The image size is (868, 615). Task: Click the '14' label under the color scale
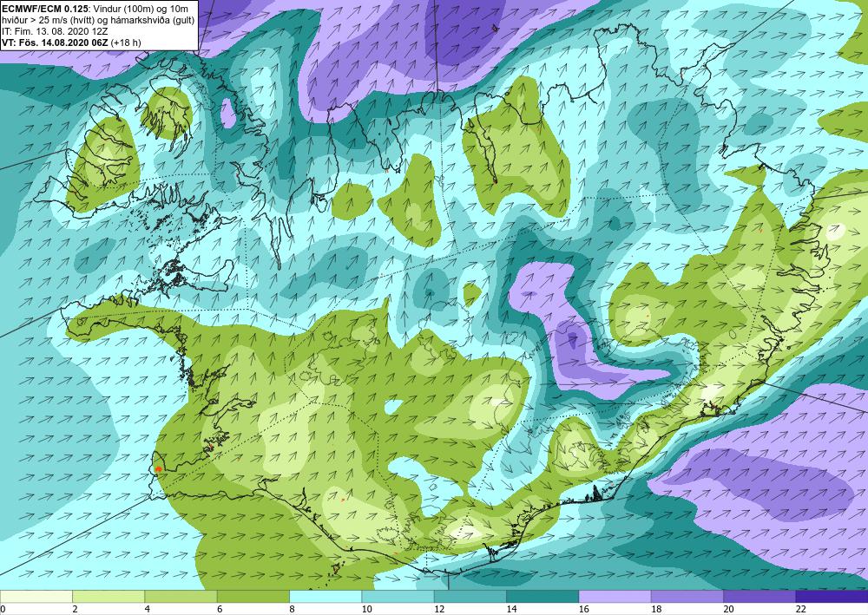(511, 609)
